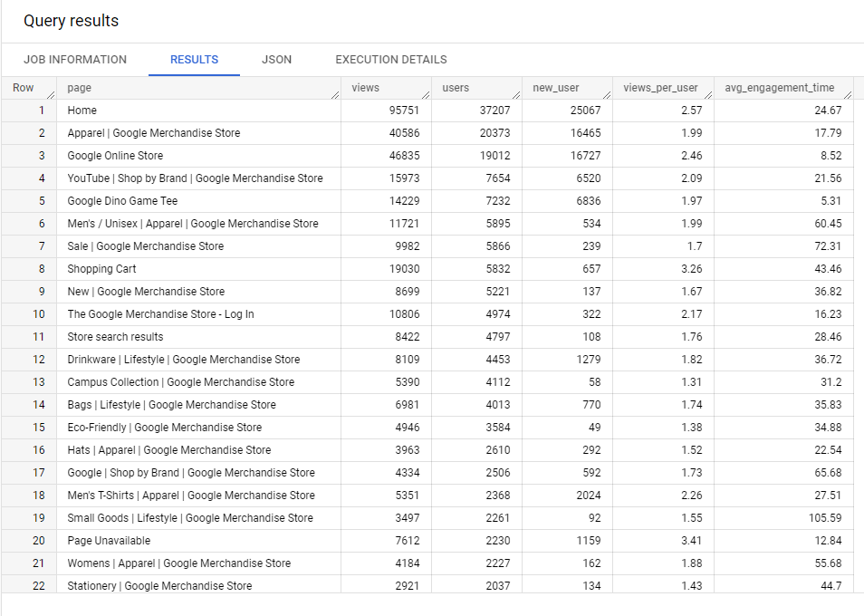The height and width of the screenshot is (616, 864).
Task: Select 'Small Goods | Lifestyle' page cell
Action: (x=199, y=517)
